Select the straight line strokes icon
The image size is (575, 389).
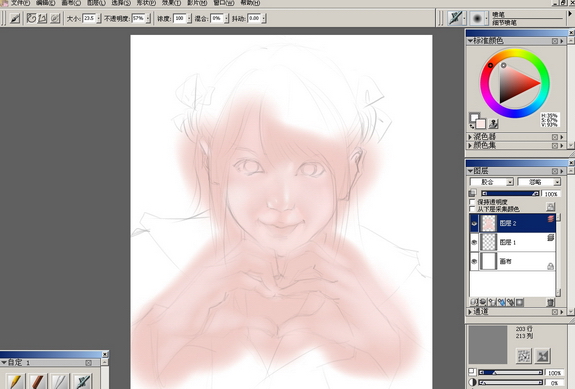click(43, 18)
